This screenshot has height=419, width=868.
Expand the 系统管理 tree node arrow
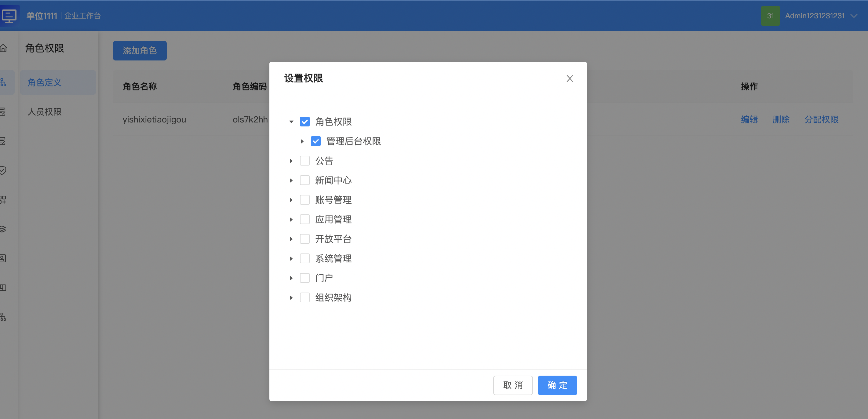(291, 258)
